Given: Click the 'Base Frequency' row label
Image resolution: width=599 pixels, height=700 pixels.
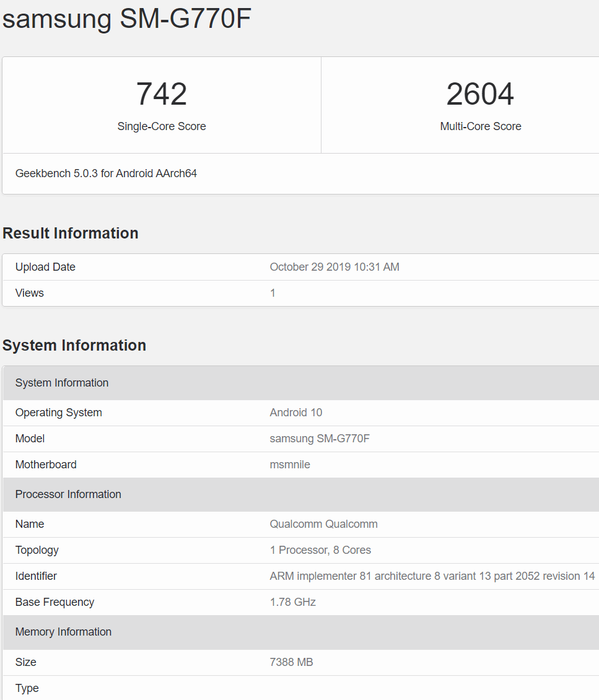Looking at the screenshot, I should [55, 602].
